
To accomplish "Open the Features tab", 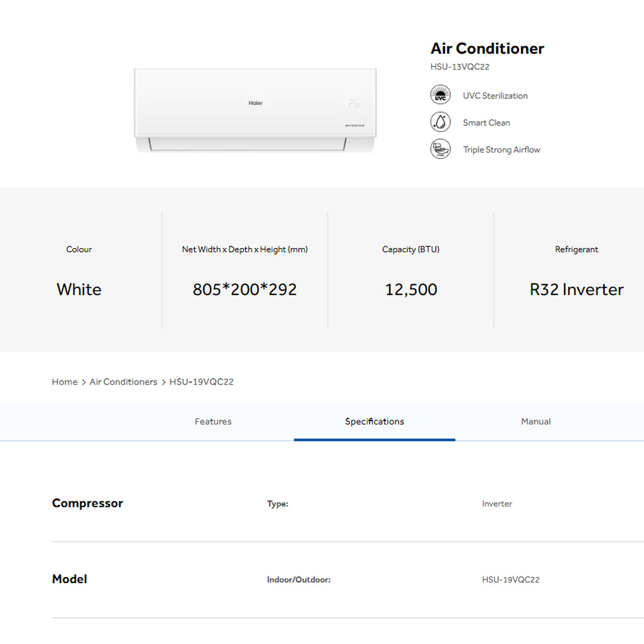I will (213, 422).
